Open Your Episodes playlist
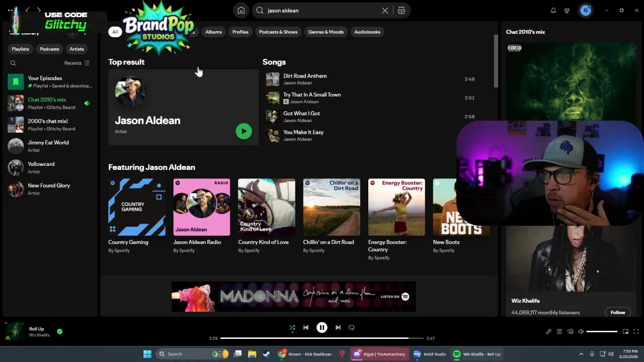This screenshot has width=644, height=362. tap(49, 81)
